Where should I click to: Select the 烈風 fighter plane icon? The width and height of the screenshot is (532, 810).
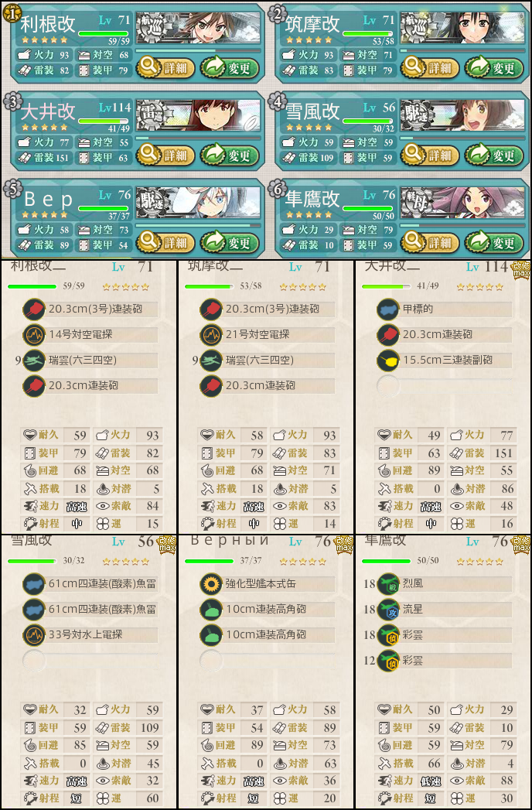click(x=388, y=584)
